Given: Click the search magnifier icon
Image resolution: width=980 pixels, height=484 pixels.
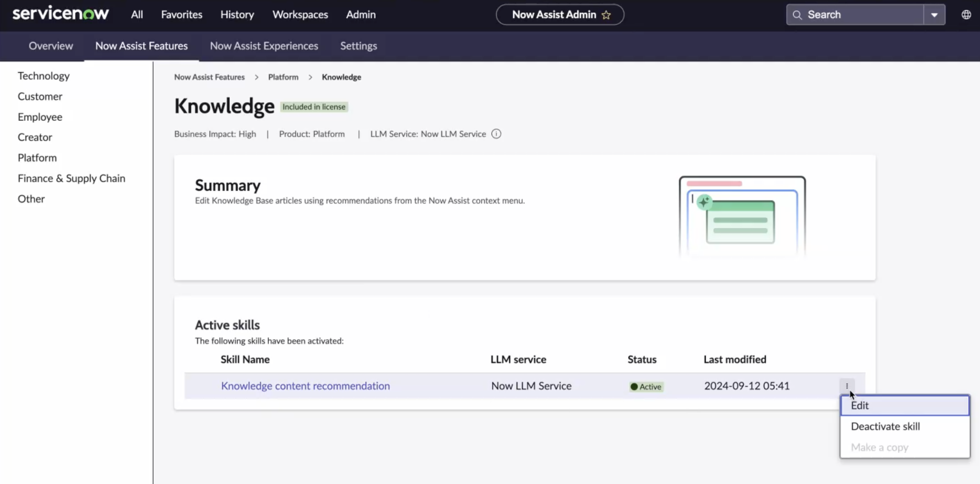Looking at the screenshot, I should tap(797, 15).
